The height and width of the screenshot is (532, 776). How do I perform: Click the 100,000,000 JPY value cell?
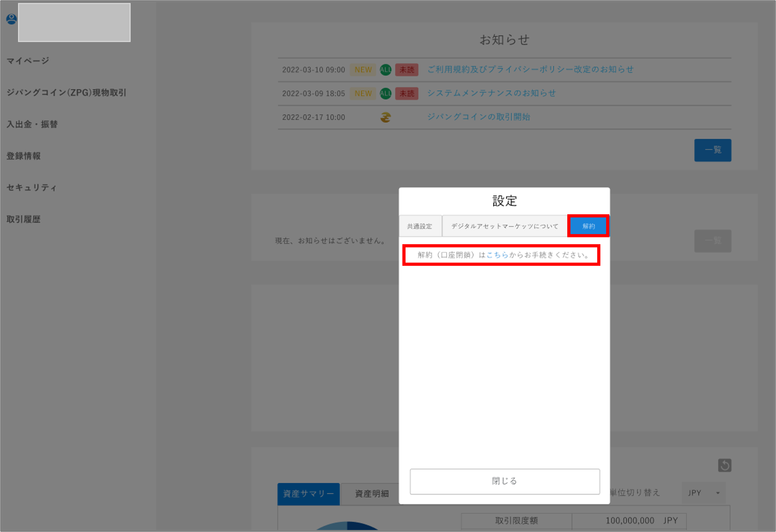629,521
